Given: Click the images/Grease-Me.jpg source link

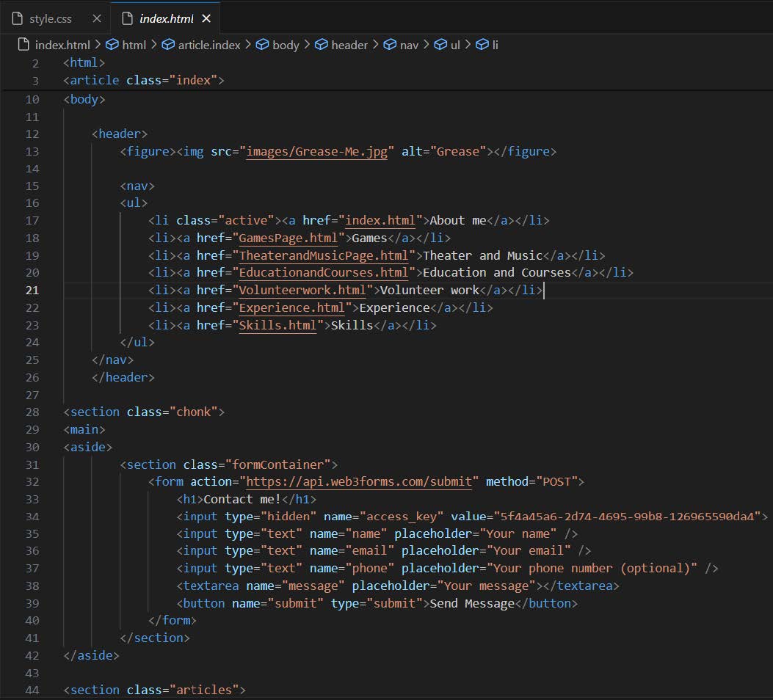Looking at the screenshot, I should (x=319, y=151).
